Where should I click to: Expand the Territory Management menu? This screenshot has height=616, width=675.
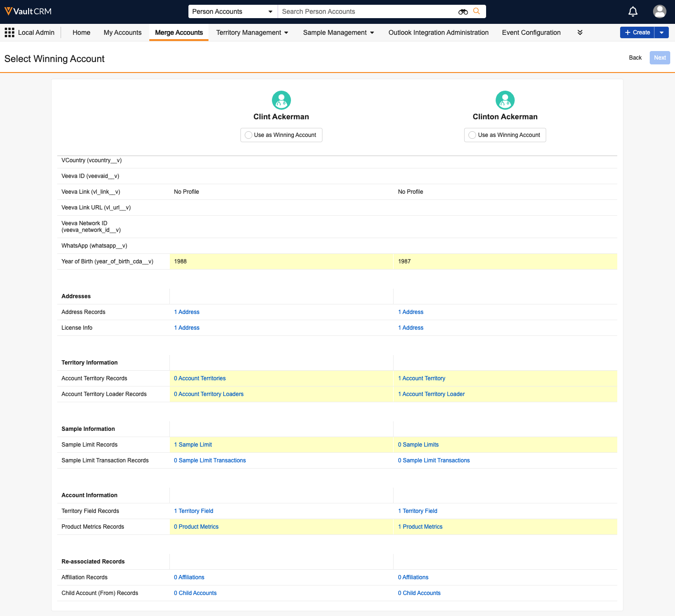(x=252, y=32)
